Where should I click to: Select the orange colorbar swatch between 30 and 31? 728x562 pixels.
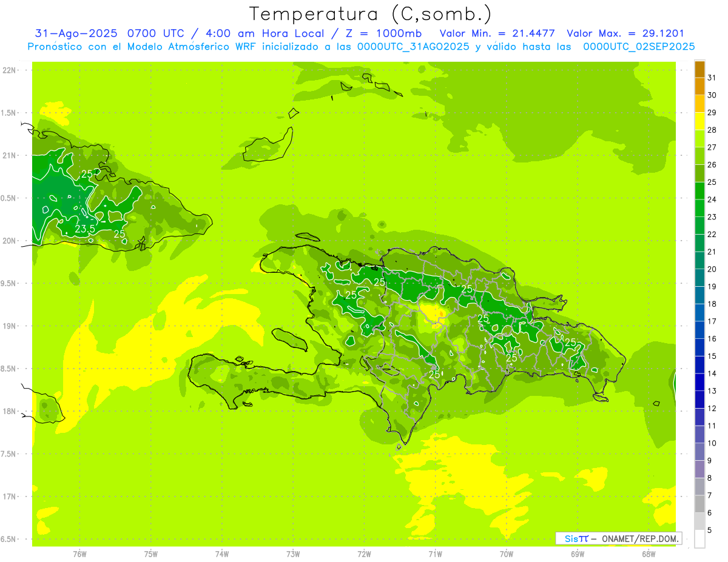(x=699, y=86)
